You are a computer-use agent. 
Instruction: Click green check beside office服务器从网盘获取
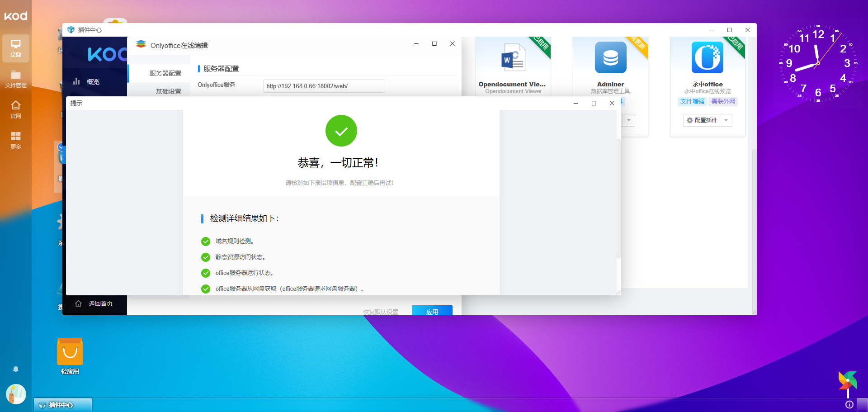pos(206,289)
